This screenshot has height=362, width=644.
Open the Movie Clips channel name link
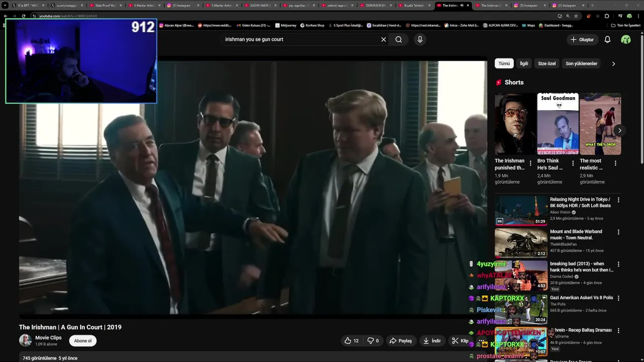(x=48, y=338)
